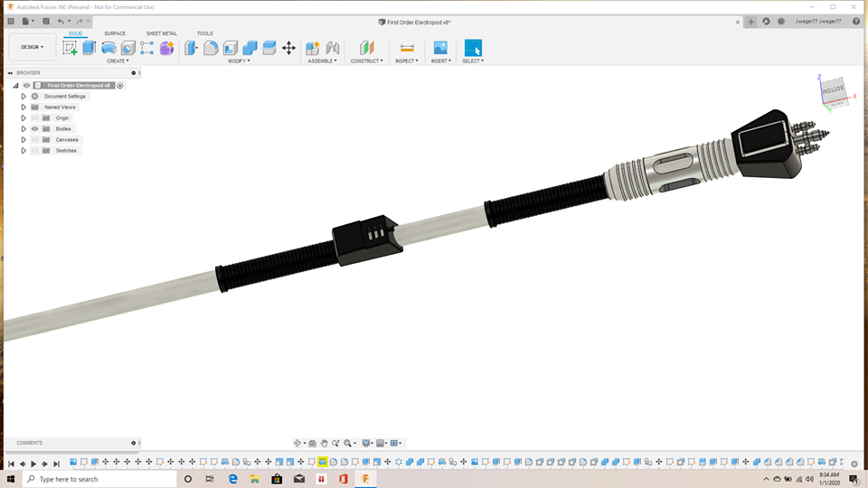Screen dimensions: 868x488
Task: Open the CONSTRUCT menu
Action: pos(366,61)
